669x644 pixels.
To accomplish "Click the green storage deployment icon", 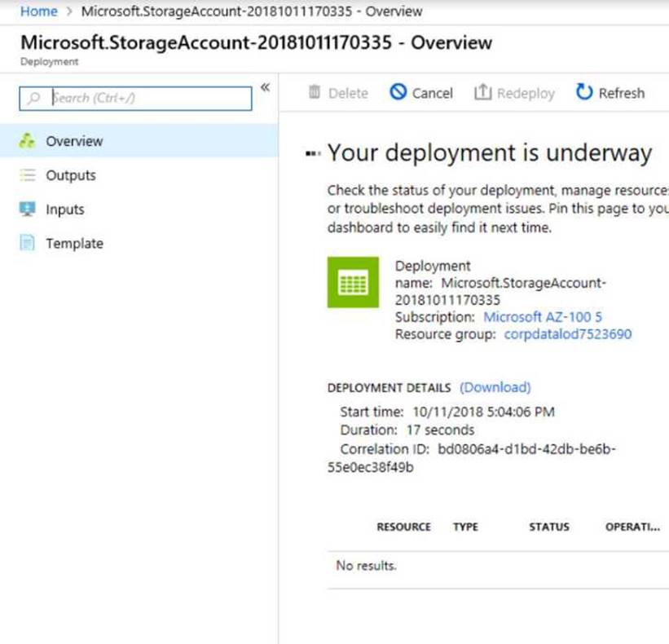I will coord(353,282).
